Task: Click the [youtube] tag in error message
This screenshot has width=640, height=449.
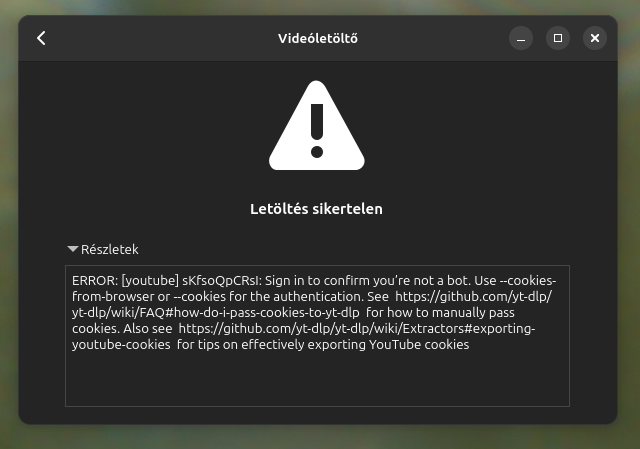Action: [150, 281]
